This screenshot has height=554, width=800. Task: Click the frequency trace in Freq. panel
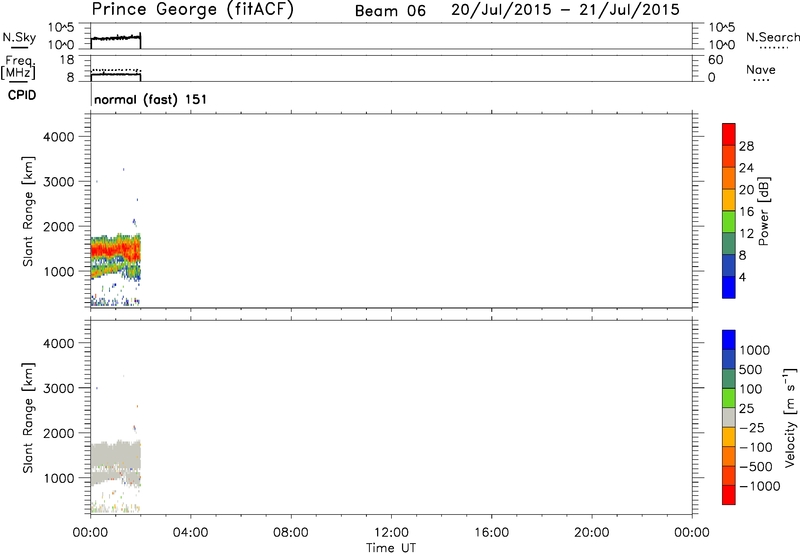pos(115,74)
